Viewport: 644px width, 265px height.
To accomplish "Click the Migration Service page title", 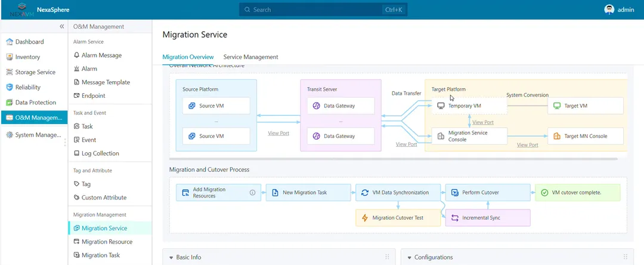I will point(194,35).
